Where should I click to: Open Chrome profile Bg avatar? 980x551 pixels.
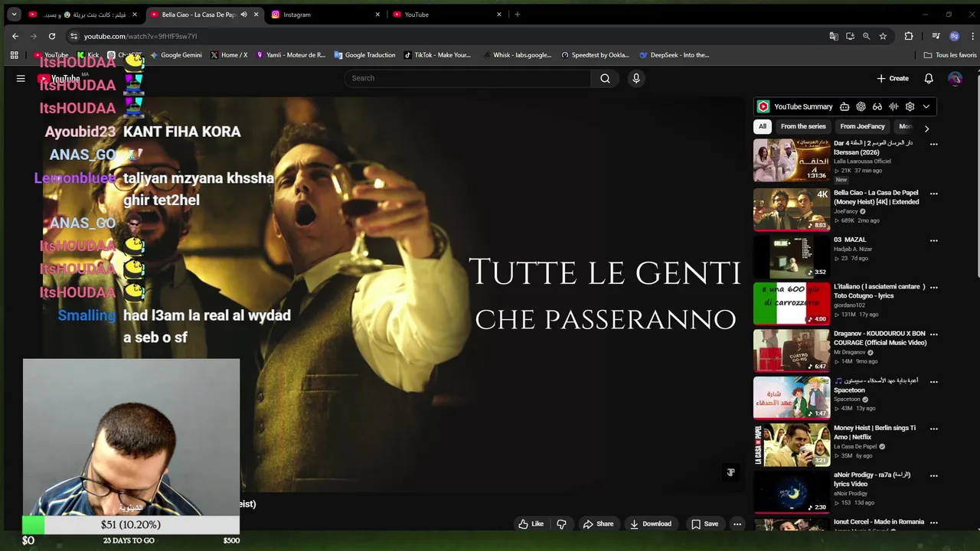tap(954, 36)
